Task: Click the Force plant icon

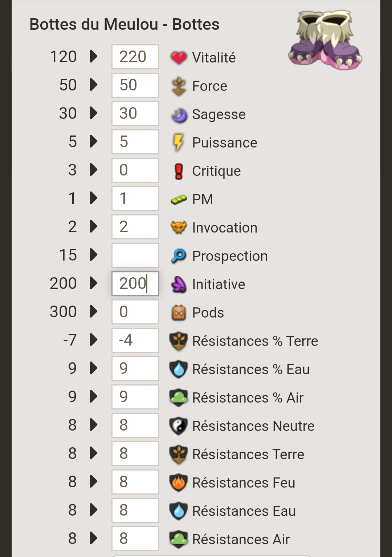Action: (179, 86)
